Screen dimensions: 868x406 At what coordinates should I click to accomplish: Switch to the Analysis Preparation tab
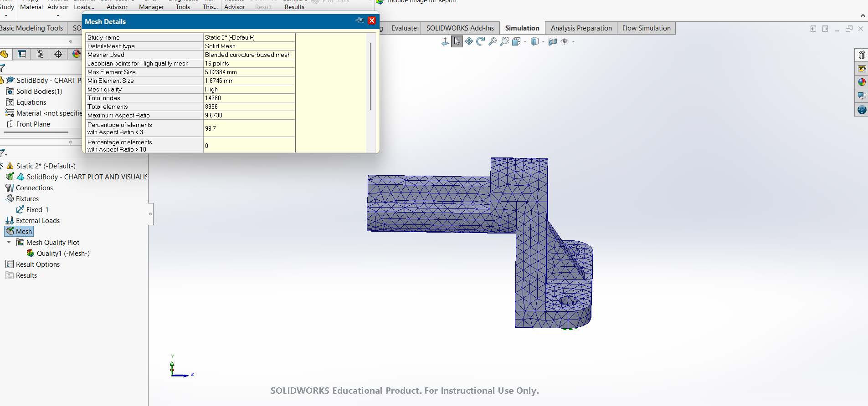pos(581,28)
